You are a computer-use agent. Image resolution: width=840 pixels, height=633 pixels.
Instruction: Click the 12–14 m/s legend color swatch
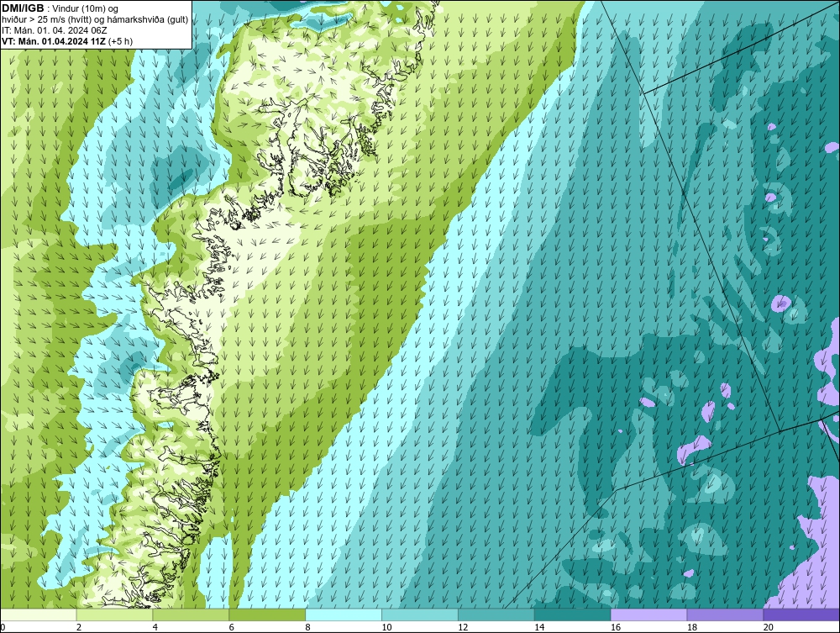(496, 615)
